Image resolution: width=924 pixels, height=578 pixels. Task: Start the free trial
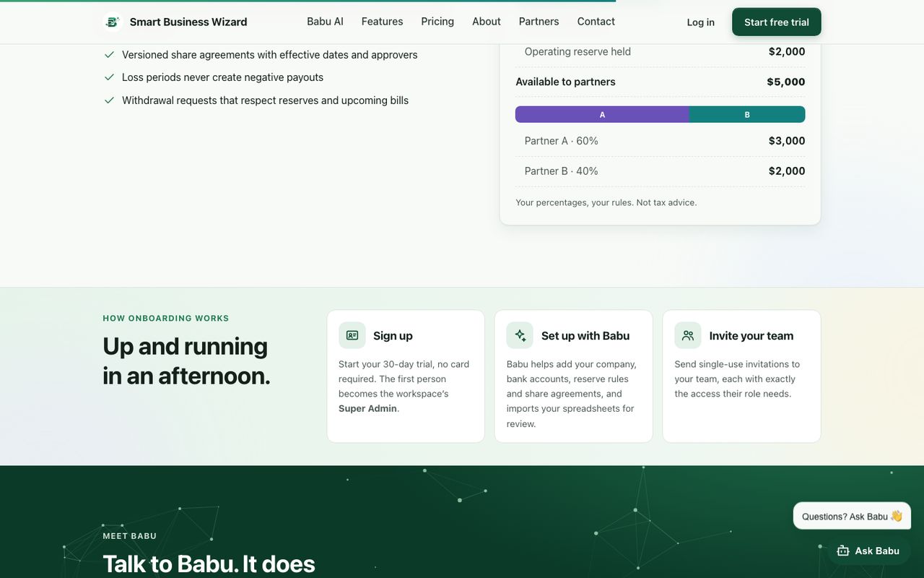click(x=777, y=22)
